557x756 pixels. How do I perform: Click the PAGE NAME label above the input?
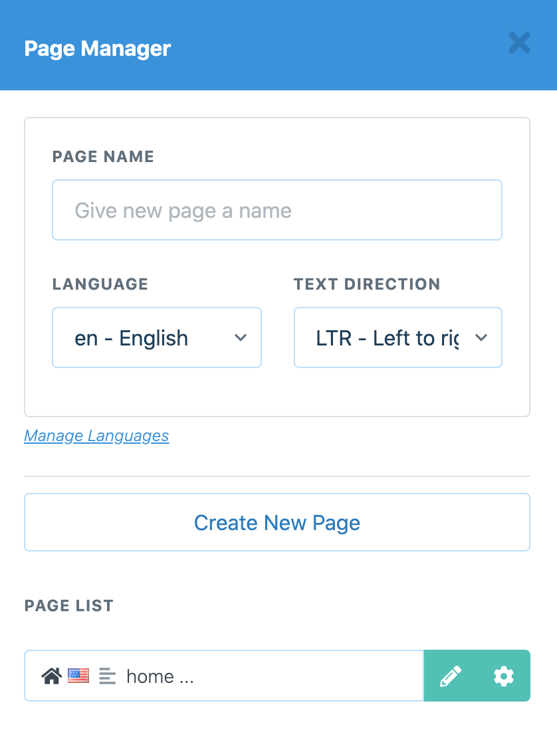[103, 157]
